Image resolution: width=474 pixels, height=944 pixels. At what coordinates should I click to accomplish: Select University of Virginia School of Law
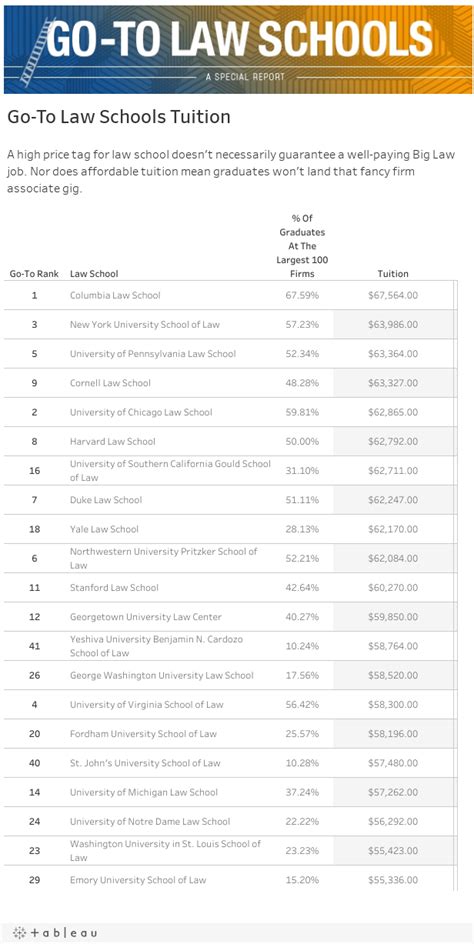146,704
